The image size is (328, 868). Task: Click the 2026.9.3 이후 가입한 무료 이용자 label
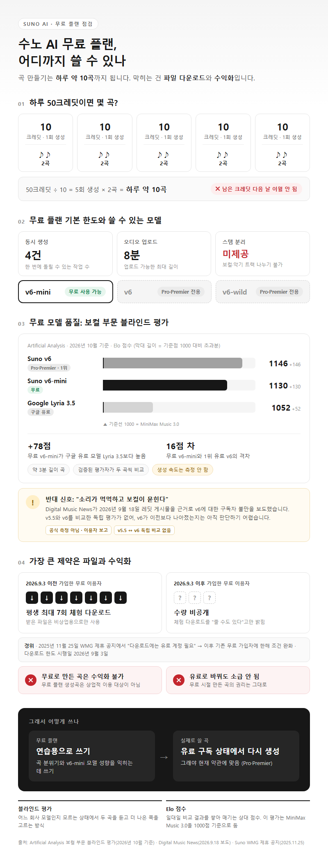coord(212,583)
